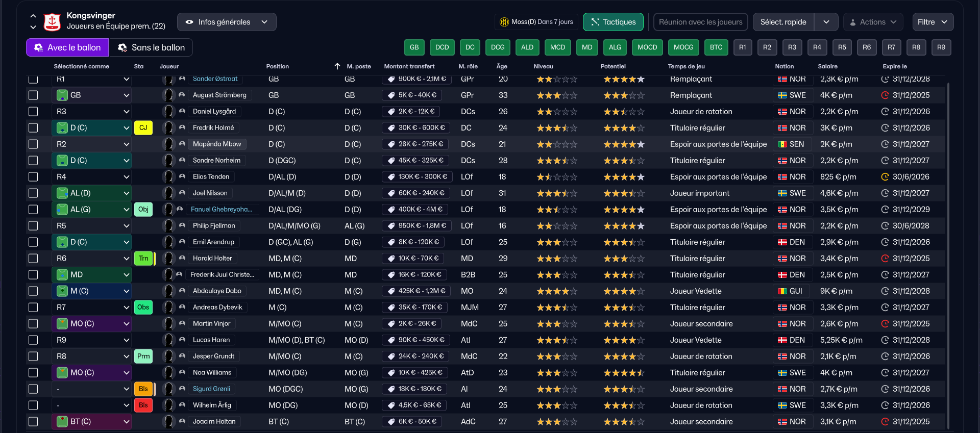Switch to the Sans le ballon tab
Viewport: 980px width, 433px height.
click(x=152, y=47)
